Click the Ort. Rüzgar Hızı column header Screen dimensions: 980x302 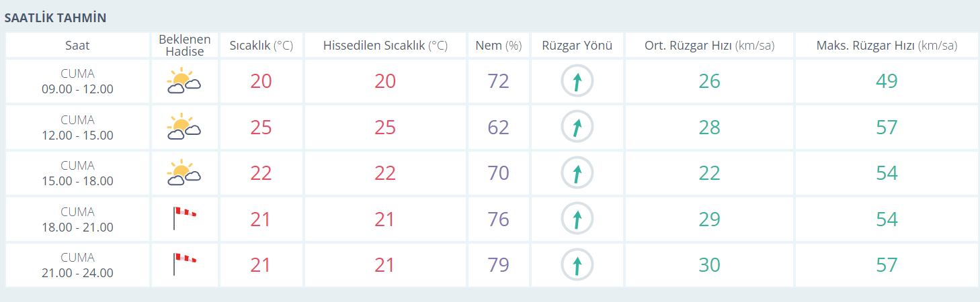(709, 46)
